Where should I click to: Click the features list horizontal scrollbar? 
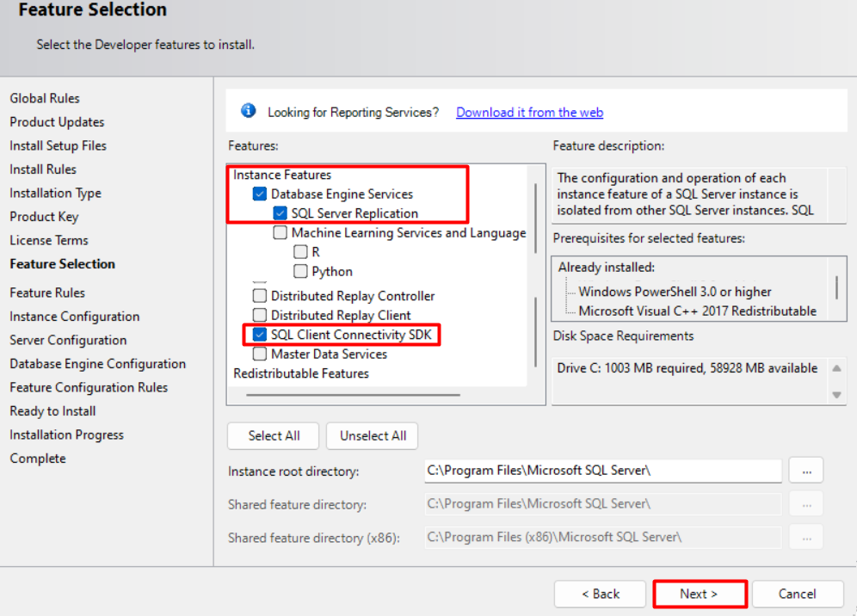coord(353,395)
